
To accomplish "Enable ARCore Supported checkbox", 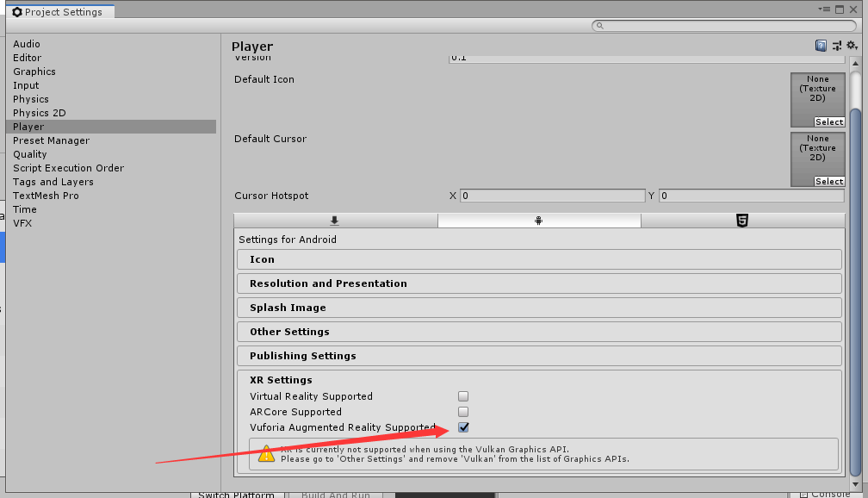I will click(463, 412).
